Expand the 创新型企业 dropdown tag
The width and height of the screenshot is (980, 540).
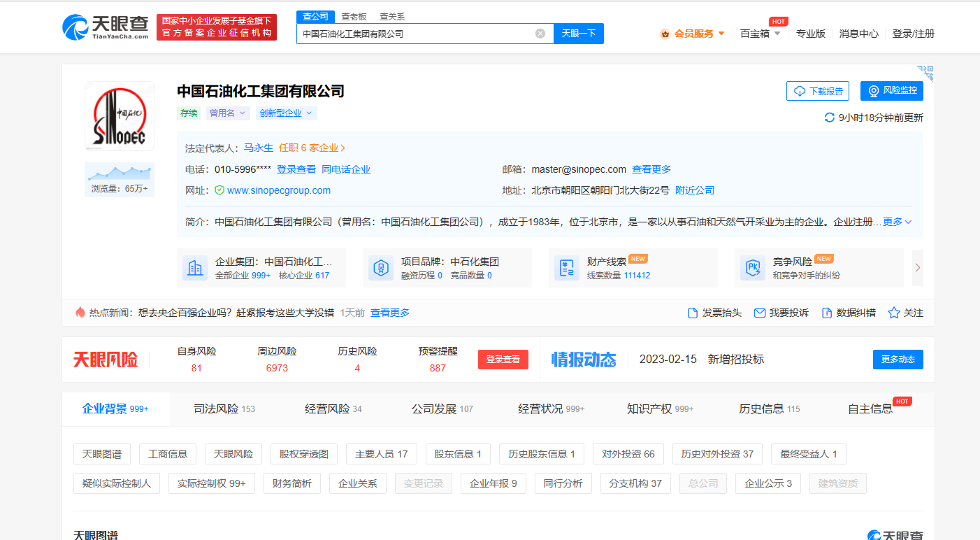pyautogui.click(x=286, y=113)
